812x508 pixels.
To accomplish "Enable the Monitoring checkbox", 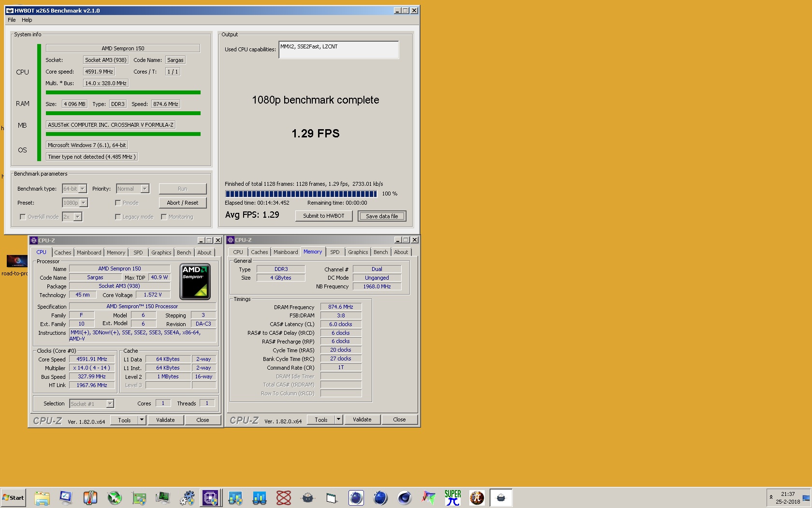I will point(164,217).
